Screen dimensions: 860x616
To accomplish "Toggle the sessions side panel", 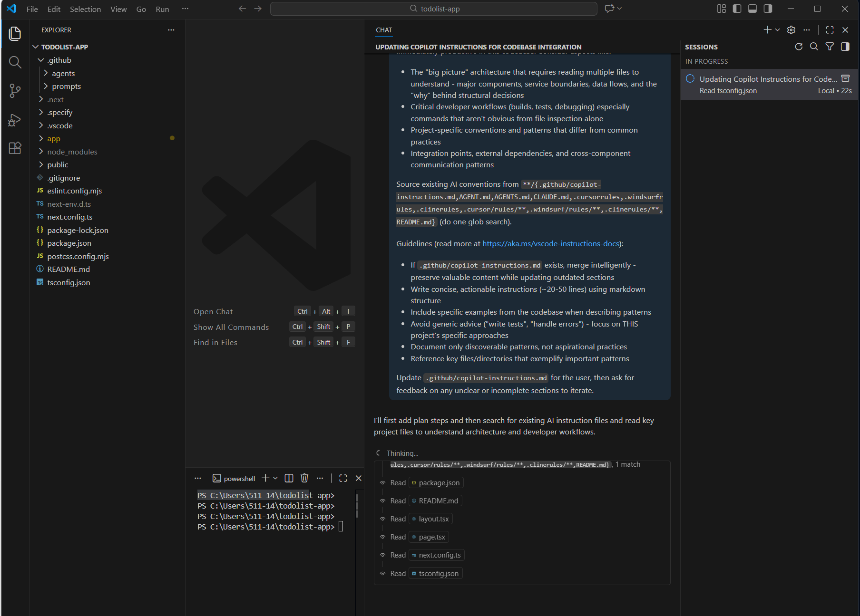I will tap(845, 47).
